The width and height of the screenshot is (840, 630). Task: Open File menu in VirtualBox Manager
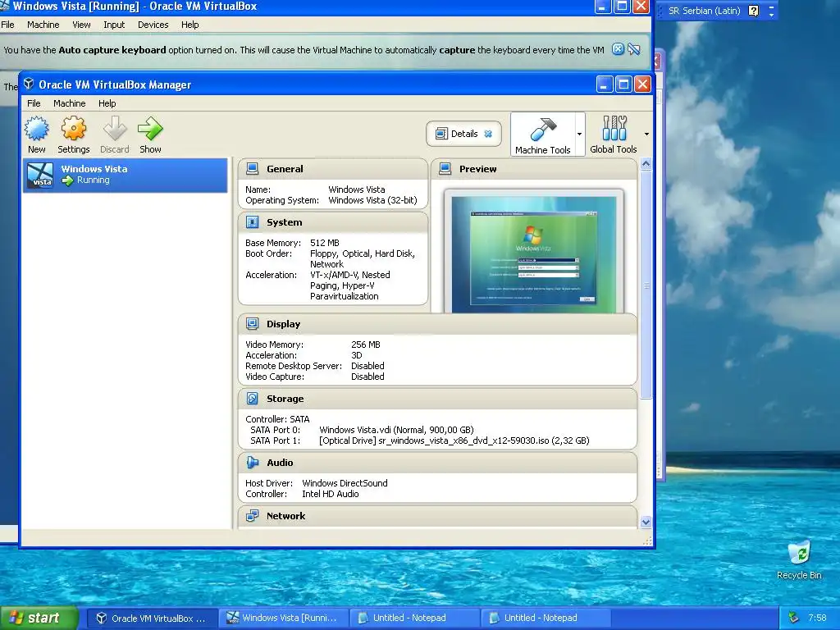[x=34, y=103]
